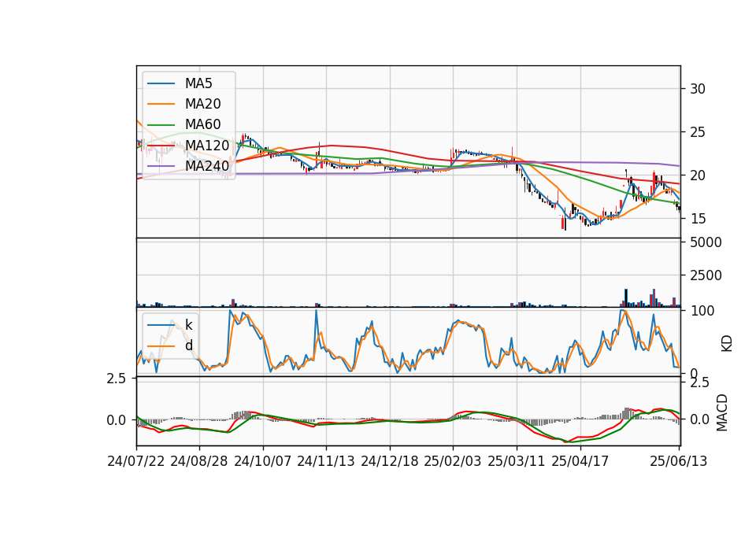Click the 24/12/18 date axis label
This screenshot has height=543, width=756.
(x=390, y=461)
